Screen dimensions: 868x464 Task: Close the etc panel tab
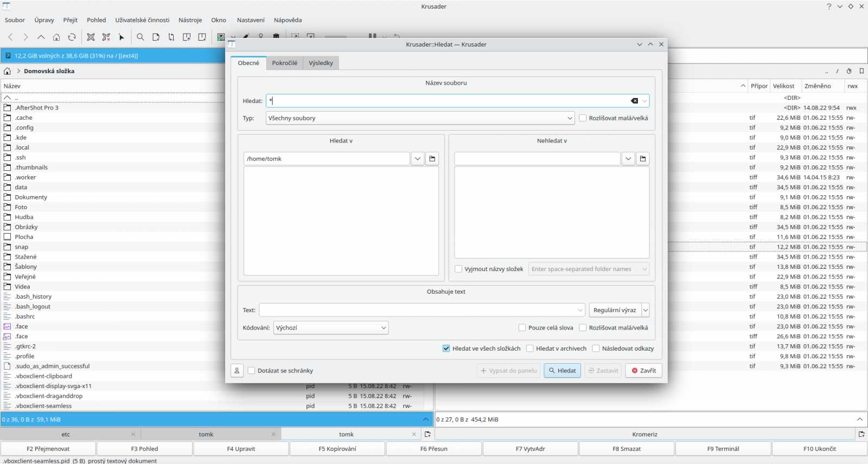coord(133,434)
